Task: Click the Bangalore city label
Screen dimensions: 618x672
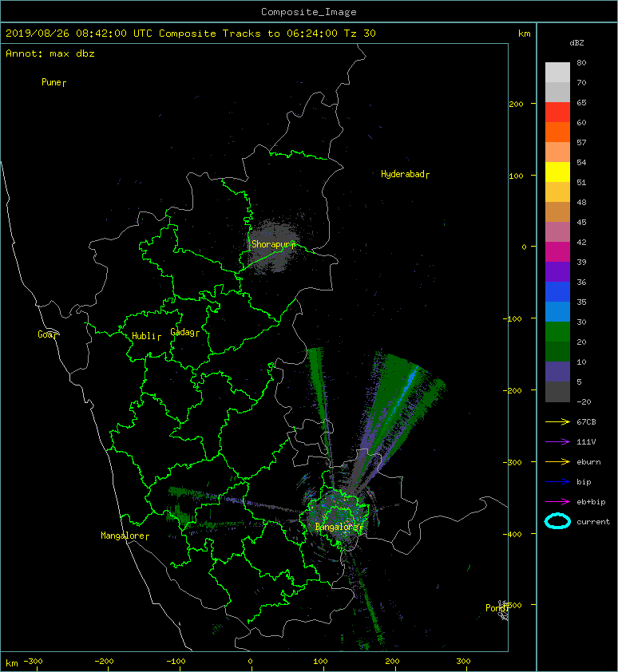Action: point(337,527)
